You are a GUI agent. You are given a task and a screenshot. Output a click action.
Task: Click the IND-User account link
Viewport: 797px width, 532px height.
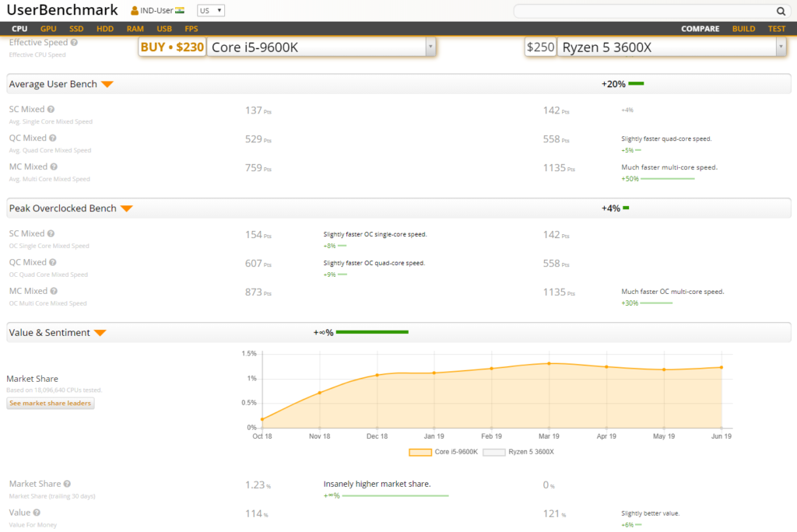[156, 11]
